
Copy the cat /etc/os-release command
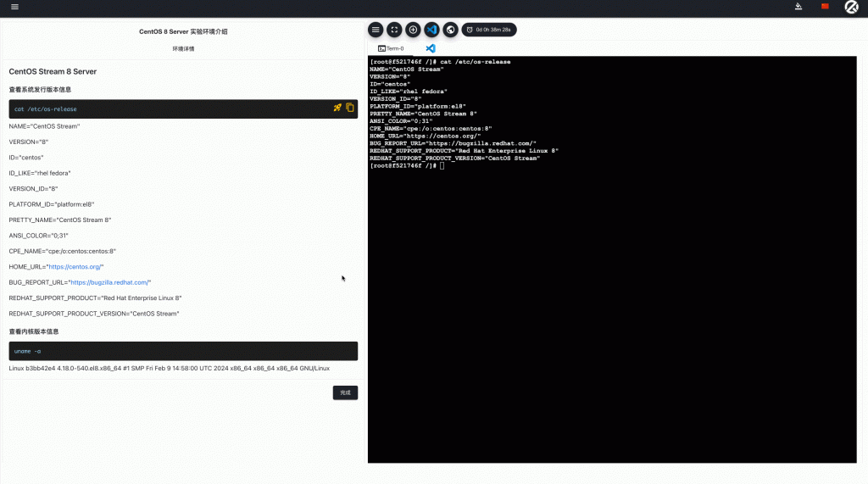click(350, 108)
